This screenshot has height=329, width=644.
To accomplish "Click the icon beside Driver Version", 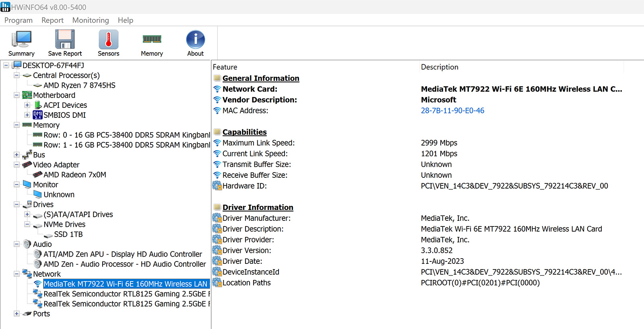I will point(217,250).
